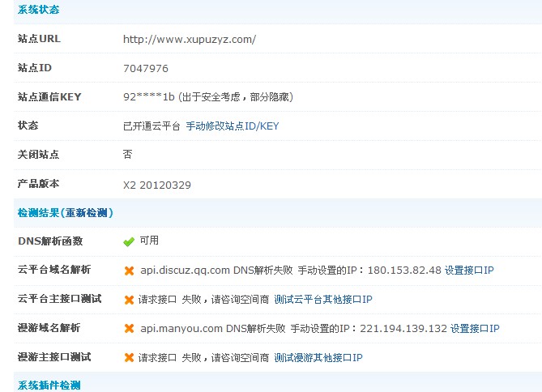This screenshot has width=542, height=392.
Task: Click the DNS解析函数 row label
Action: coord(50,241)
